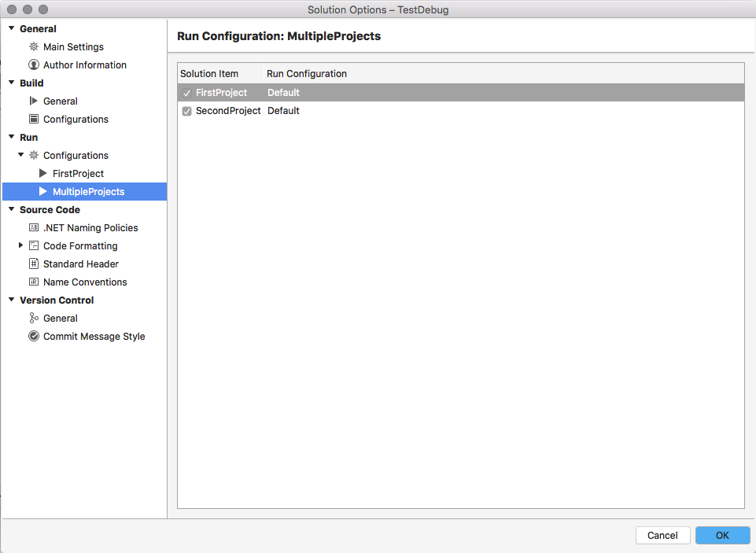Open Default dropdown for SecondProject row
Screen dimensions: 756x553
pyautogui.click(x=283, y=110)
